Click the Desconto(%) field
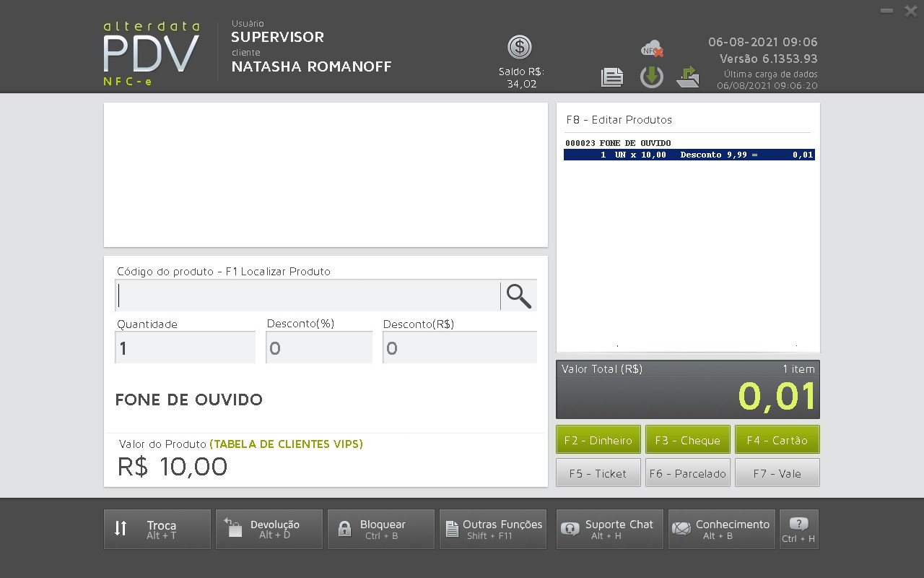924x578 pixels. point(319,348)
